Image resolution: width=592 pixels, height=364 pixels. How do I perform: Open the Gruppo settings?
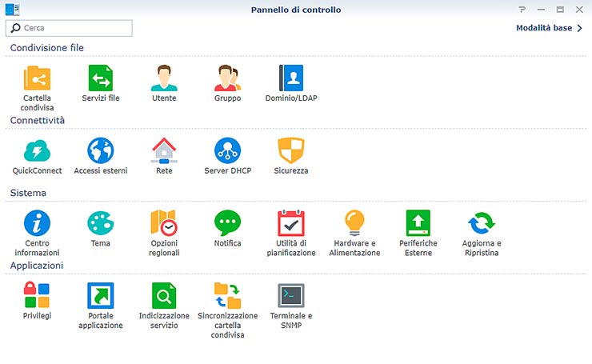click(227, 78)
